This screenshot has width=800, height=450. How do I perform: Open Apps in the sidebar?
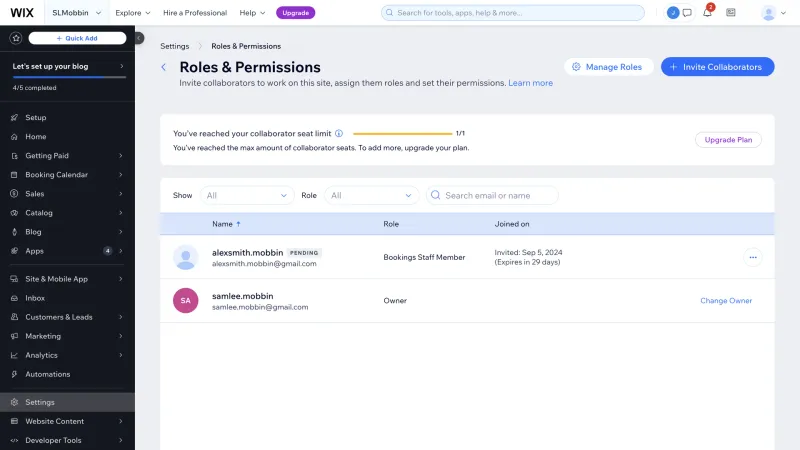click(67, 251)
